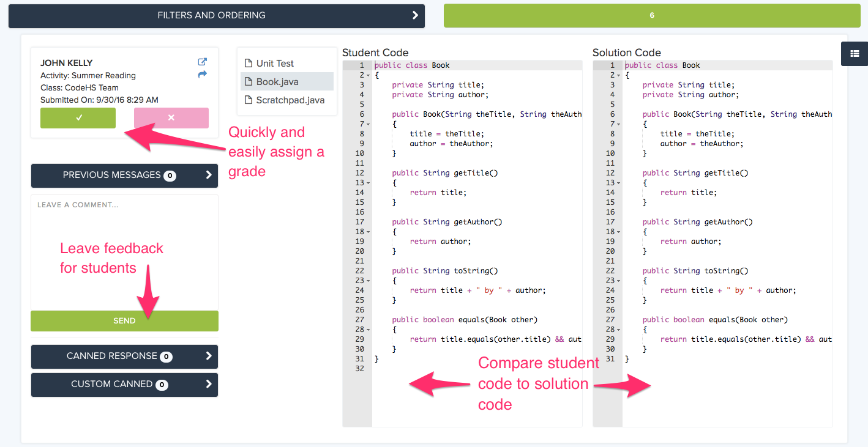Send the comment with the SEND button
The image size is (868, 447).
click(x=124, y=321)
